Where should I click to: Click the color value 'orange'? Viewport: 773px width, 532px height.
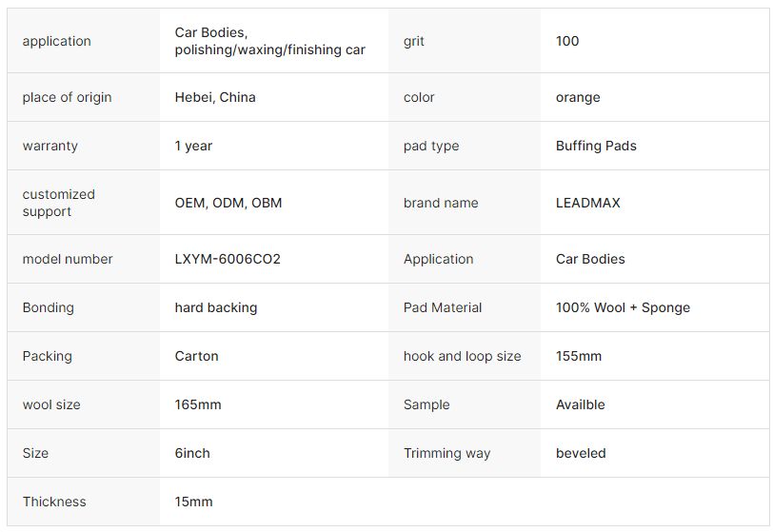tap(578, 98)
